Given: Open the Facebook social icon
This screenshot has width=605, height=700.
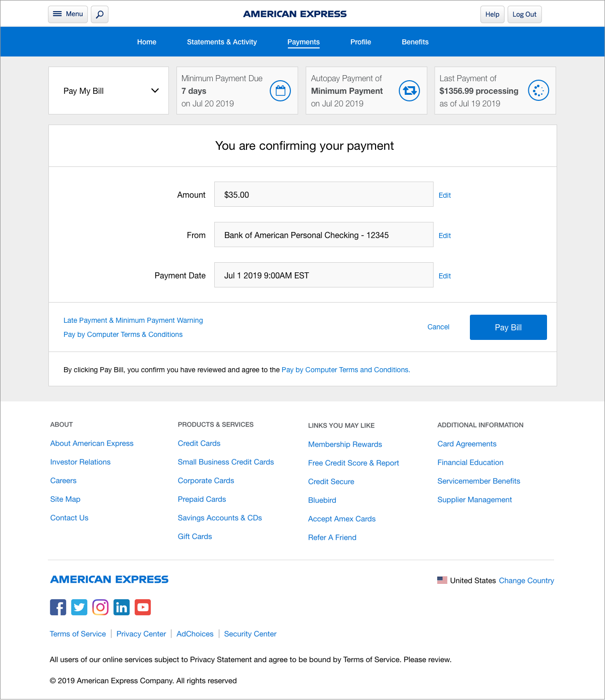Looking at the screenshot, I should 58,607.
